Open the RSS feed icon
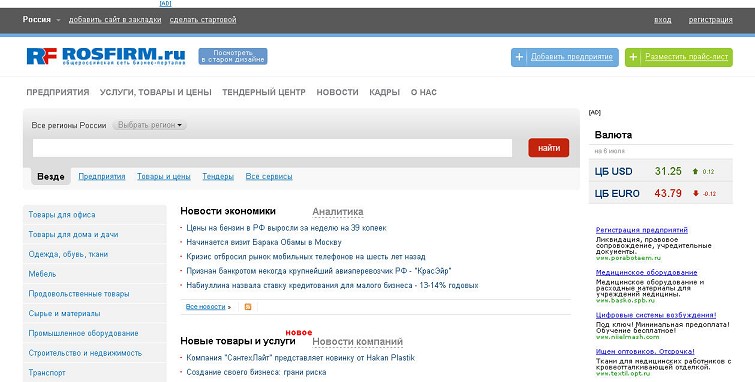 248,307
